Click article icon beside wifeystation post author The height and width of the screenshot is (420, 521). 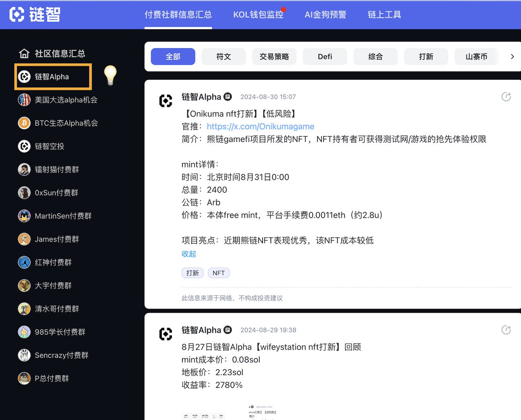pos(228,330)
